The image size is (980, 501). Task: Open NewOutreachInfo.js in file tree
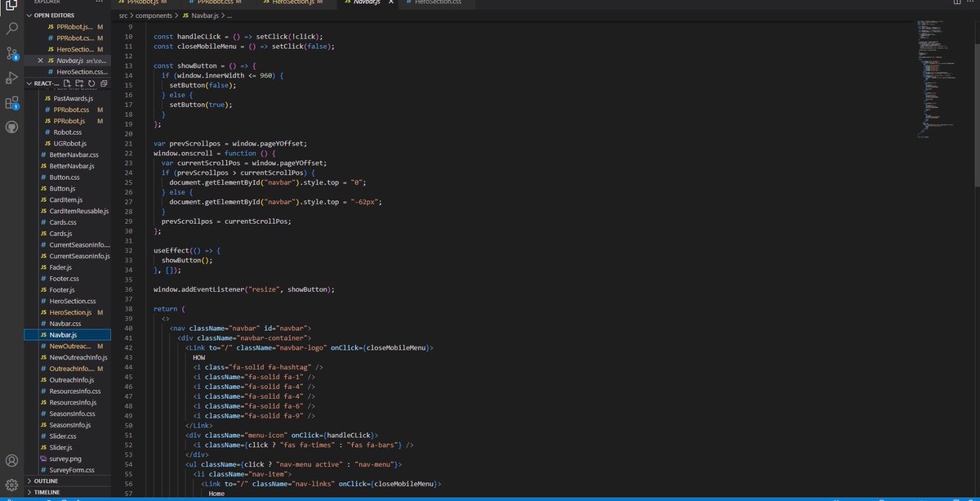click(x=68, y=357)
